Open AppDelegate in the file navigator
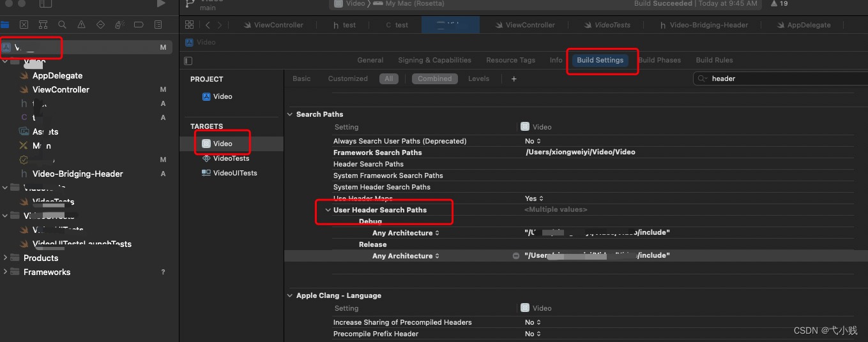 click(x=57, y=75)
